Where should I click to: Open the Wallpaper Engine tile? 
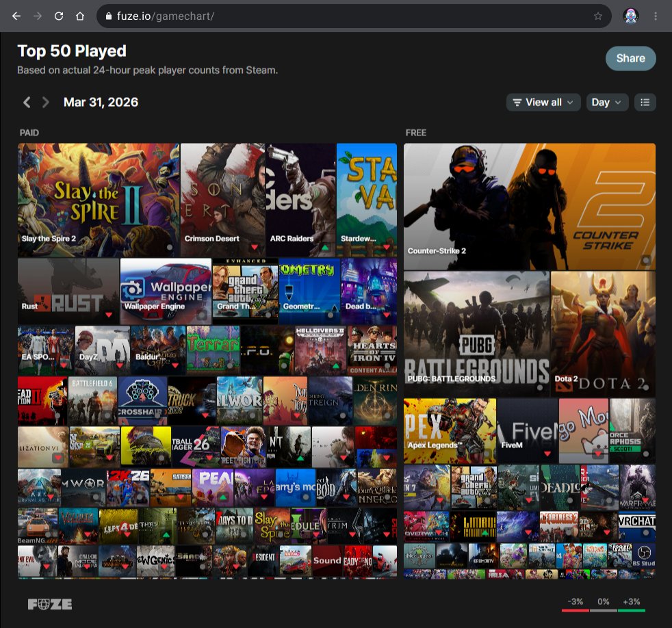click(x=166, y=291)
